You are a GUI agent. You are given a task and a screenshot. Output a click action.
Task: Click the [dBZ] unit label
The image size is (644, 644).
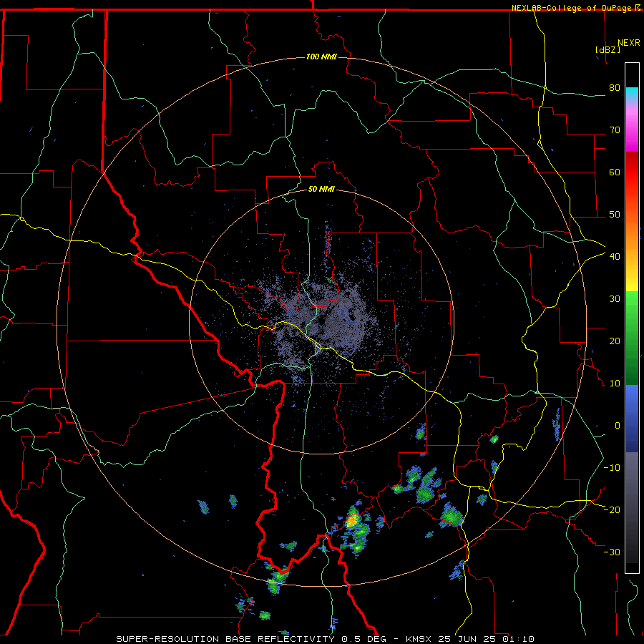[608, 49]
